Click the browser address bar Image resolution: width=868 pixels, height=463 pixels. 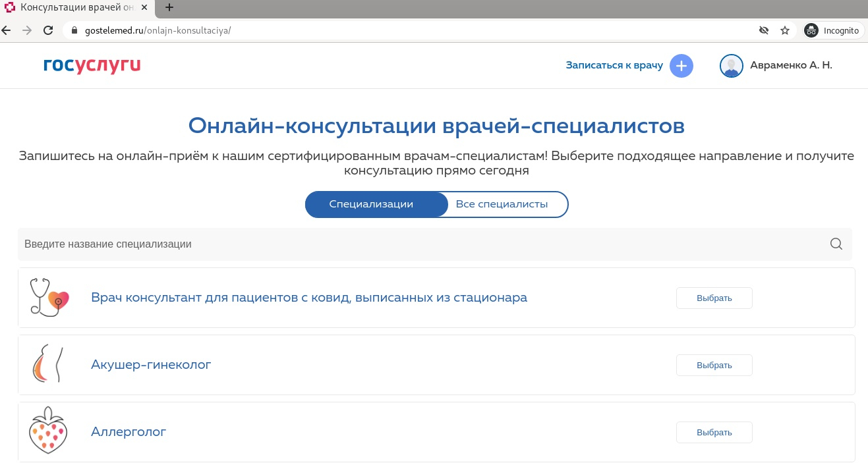tap(264, 30)
